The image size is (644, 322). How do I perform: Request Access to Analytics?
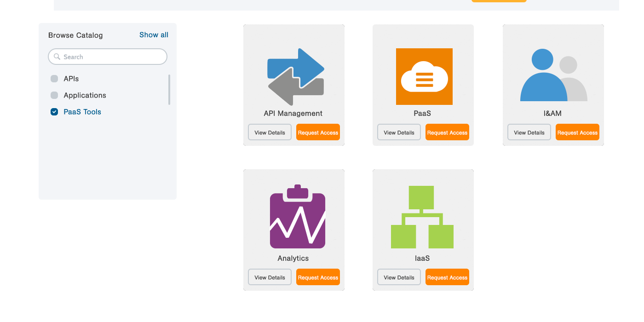pyautogui.click(x=318, y=277)
